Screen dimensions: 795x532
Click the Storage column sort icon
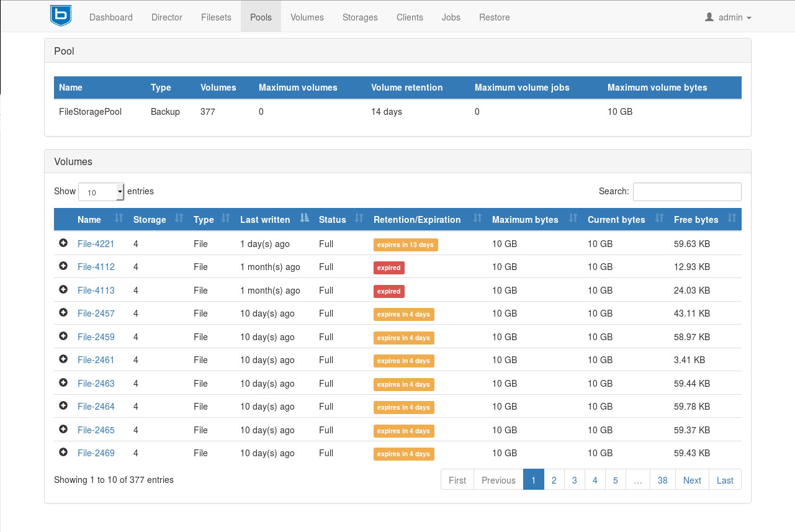179,219
